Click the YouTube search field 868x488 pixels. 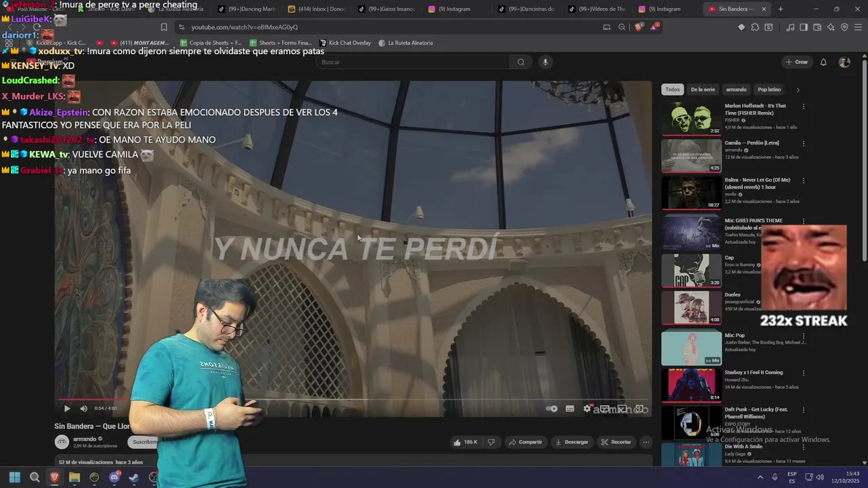[412, 62]
